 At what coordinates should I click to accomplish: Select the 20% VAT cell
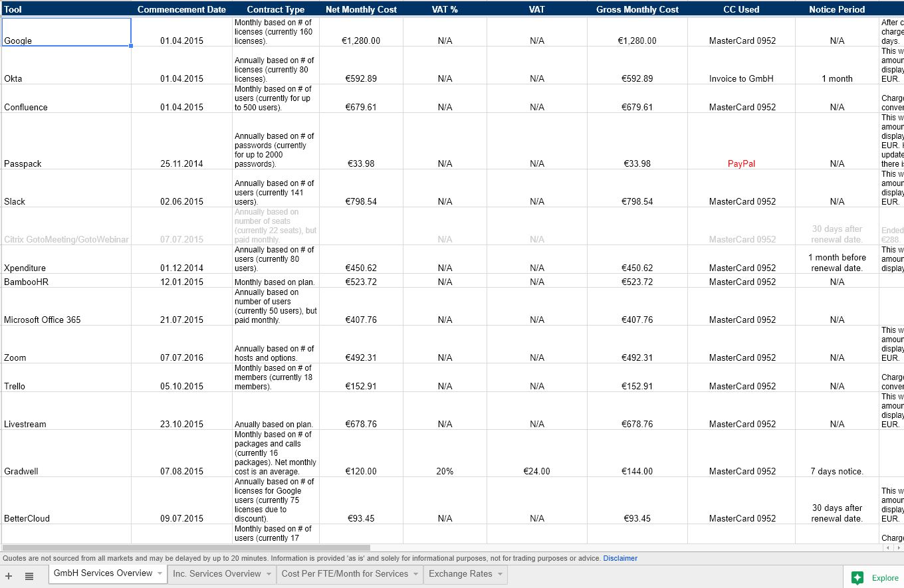tap(445, 453)
